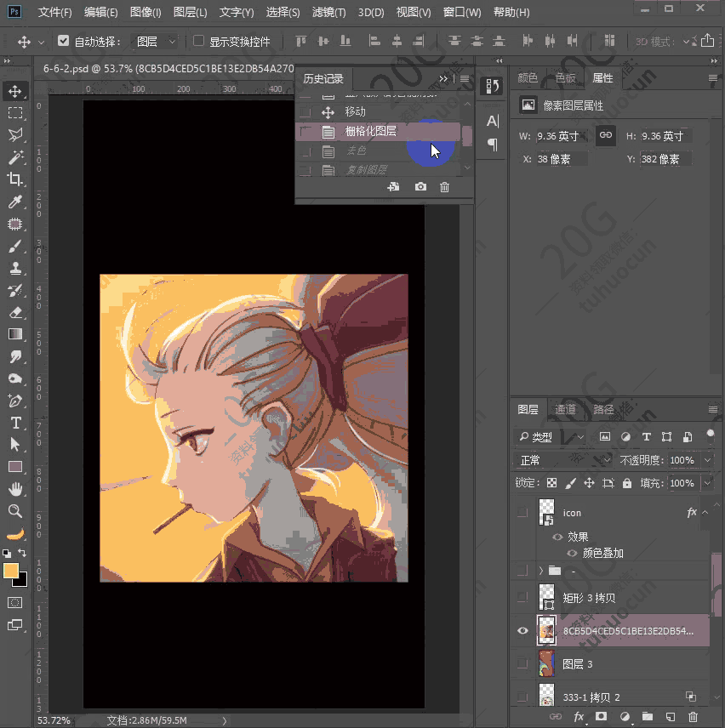Open the History panel menu
Viewport: 725px width, 728px height.
(x=465, y=79)
